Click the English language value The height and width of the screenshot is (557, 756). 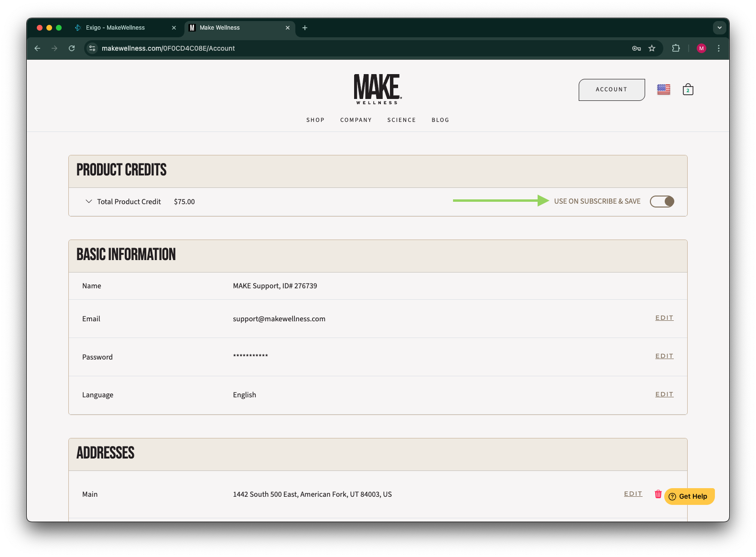click(244, 395)
